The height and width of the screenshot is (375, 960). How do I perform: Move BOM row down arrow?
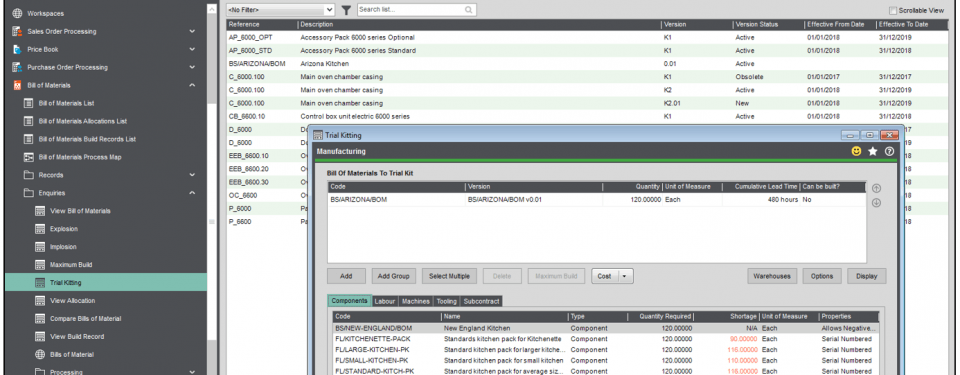876,203
